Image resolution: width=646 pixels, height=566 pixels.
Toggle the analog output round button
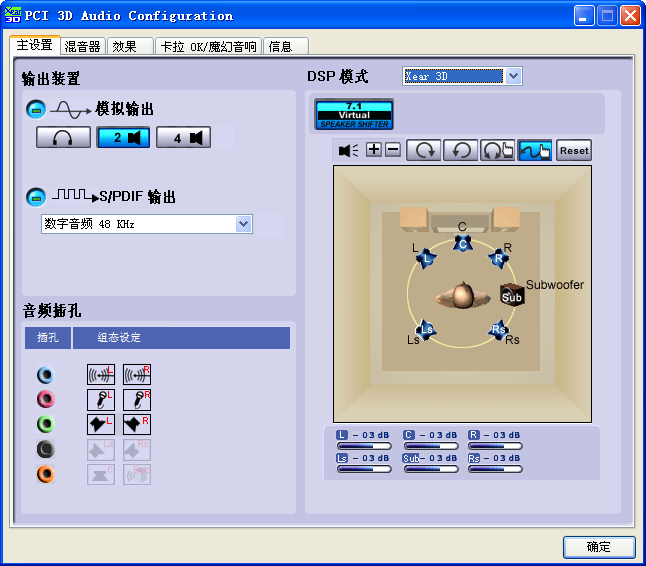[35, 109]
